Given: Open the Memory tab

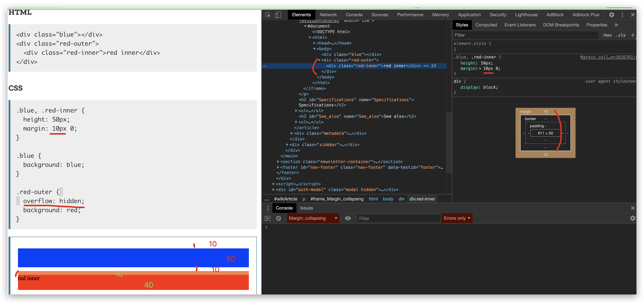Looking at the screenshot, I should click(440, 15).
